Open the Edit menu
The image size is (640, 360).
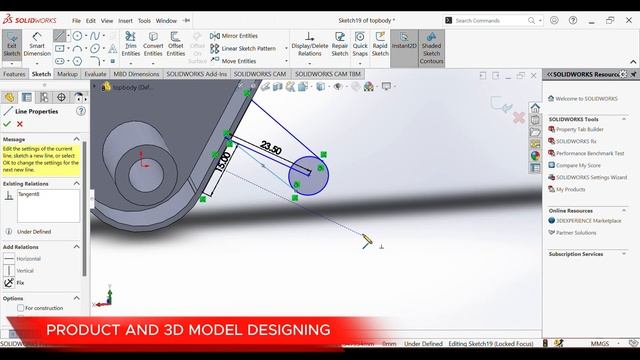(x=91, y=21)
